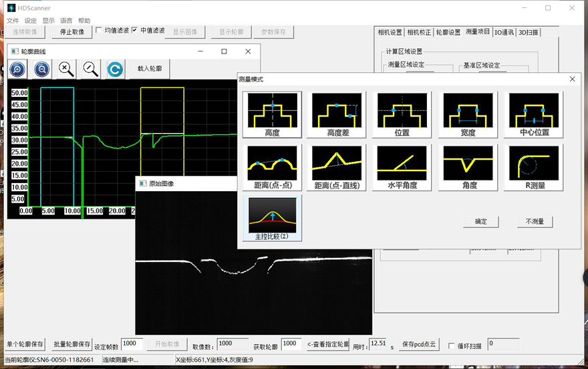
Task: Enable the 循环扫描 loop scan checkbox
Action: click(x=452, y=346)
